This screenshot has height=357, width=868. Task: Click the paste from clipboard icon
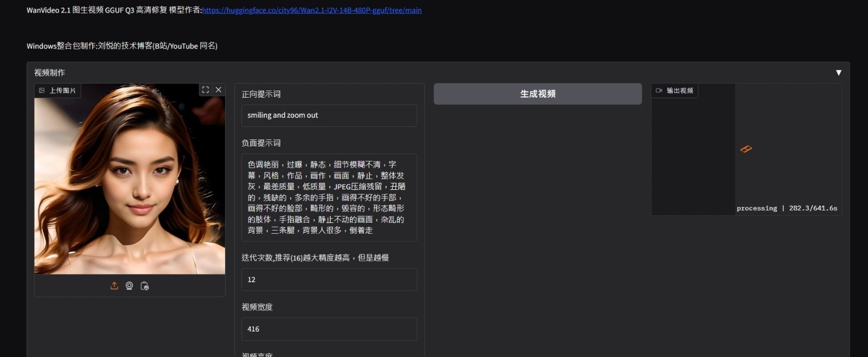[144, 286]
